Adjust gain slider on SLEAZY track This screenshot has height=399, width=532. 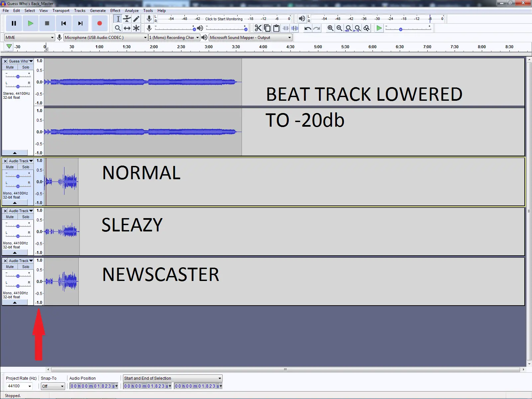(x=18, y=226)
